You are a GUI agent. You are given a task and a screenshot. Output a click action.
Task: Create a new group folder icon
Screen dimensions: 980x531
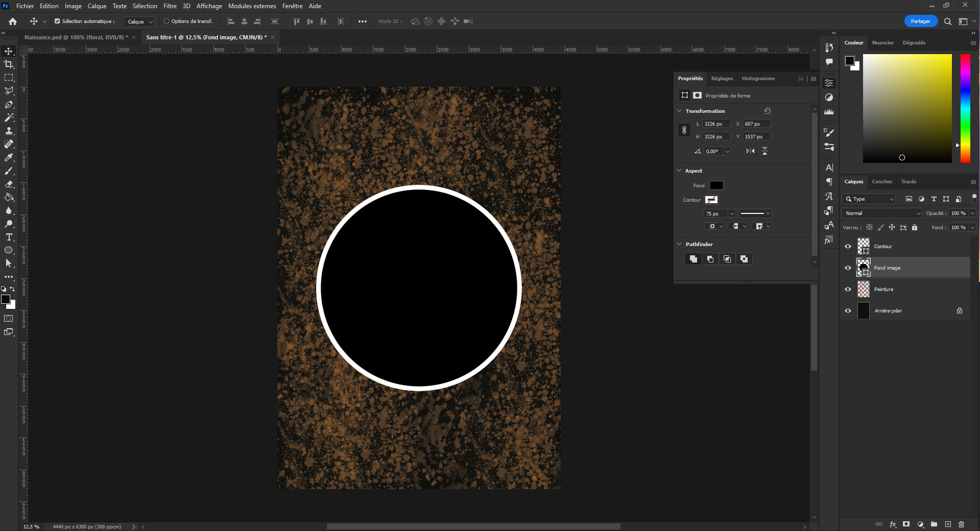point(934,524)
